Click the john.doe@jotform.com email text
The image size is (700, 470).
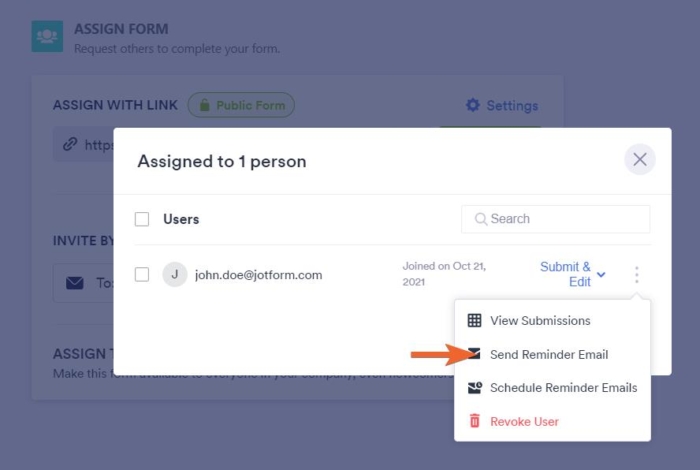[x=258, y=275]
